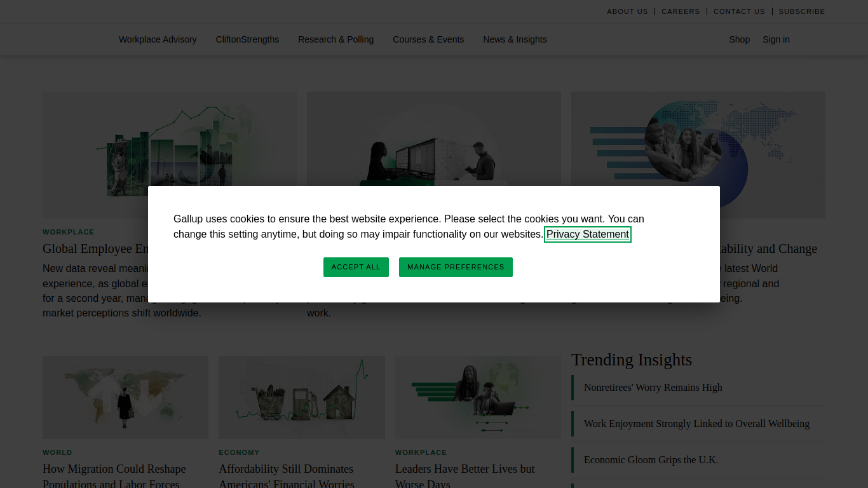Image resolution: width=868 pixels, height=488 pixels.
Task: Open the leaders at laptop thumbnail
Action: (478, 397)
